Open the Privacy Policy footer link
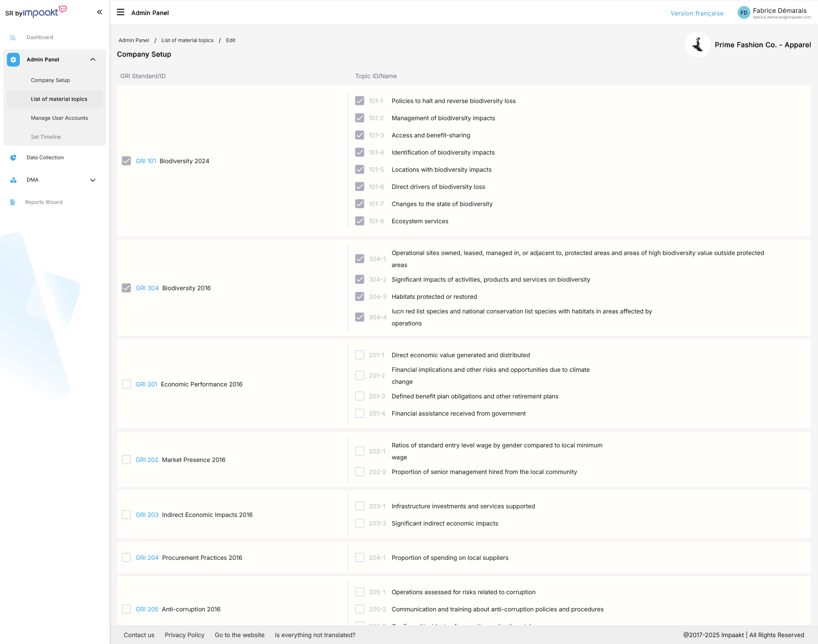 (x=184, y=635)
